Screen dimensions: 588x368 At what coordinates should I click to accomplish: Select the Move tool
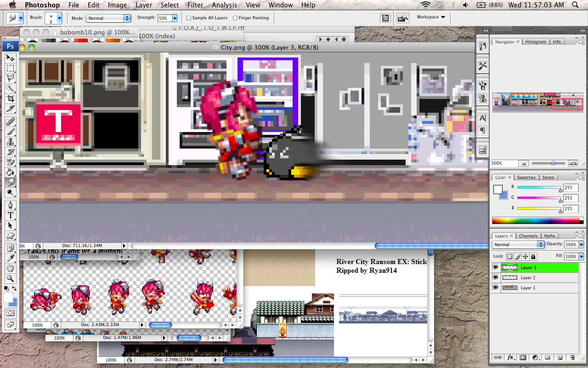pyautogui.click(x=10, y=58)
